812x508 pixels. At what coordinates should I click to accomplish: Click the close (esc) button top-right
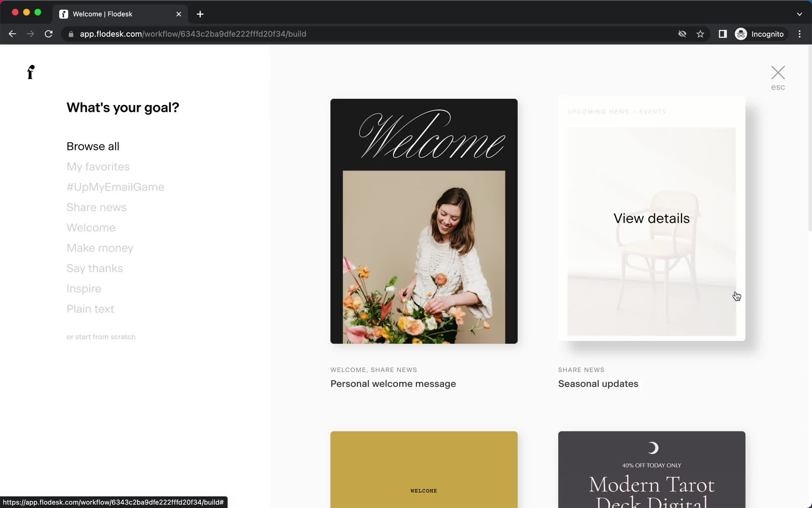[777, 72]
